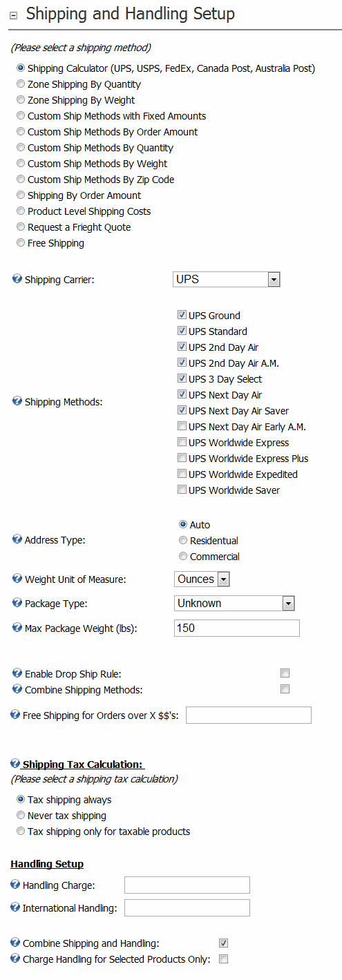Enable UPS Worldwide Express checkbox
This screenshot has width=342, height=980.
click(x=182, y=443)
